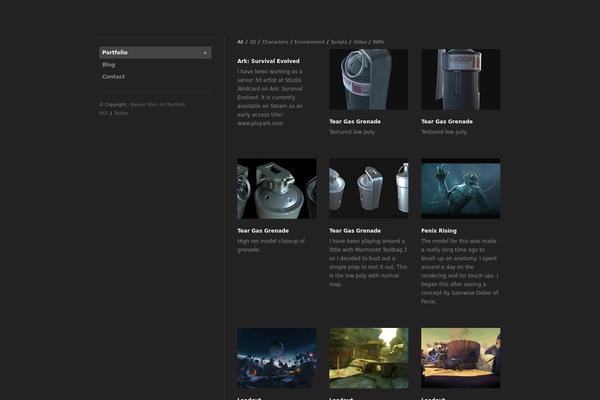The image size is (600, 400).
Task: Open the Contact page
Action: coord(113,77)
